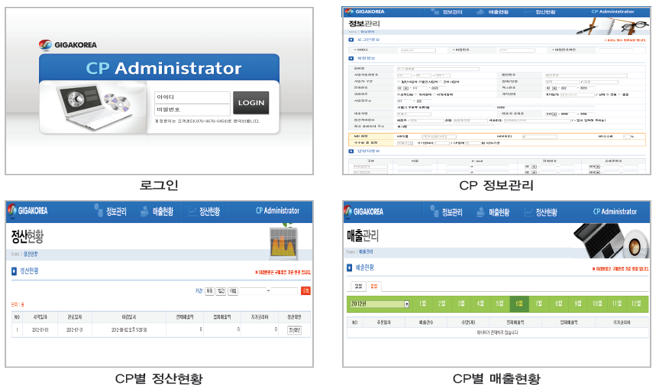Switch to the orange active tab under 매출현황
This screenshot has width=658, height=388.
point(374,286)
